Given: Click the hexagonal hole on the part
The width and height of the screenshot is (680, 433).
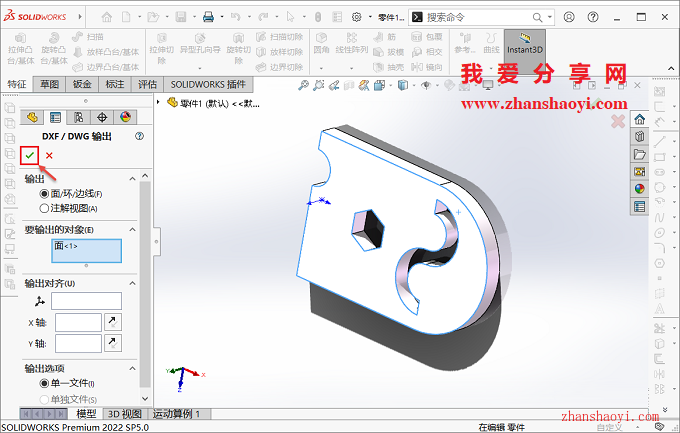Looking at the screenshot, I should (368, 230).
